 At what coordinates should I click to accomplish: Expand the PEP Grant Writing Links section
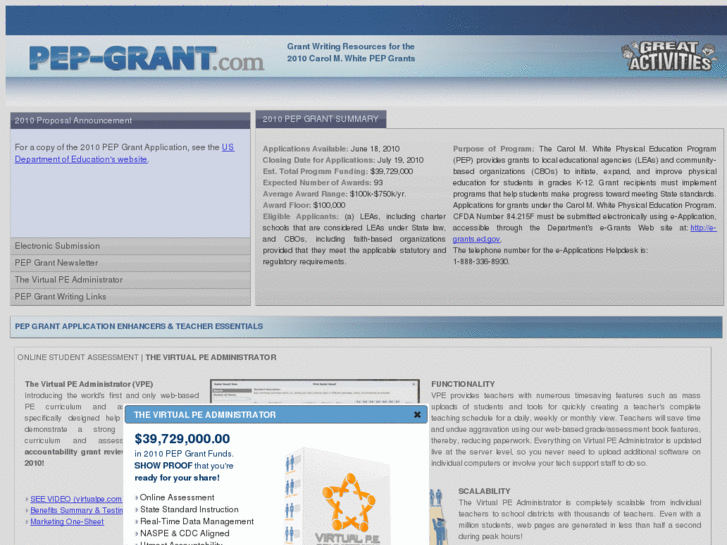[x=130, y=297]
